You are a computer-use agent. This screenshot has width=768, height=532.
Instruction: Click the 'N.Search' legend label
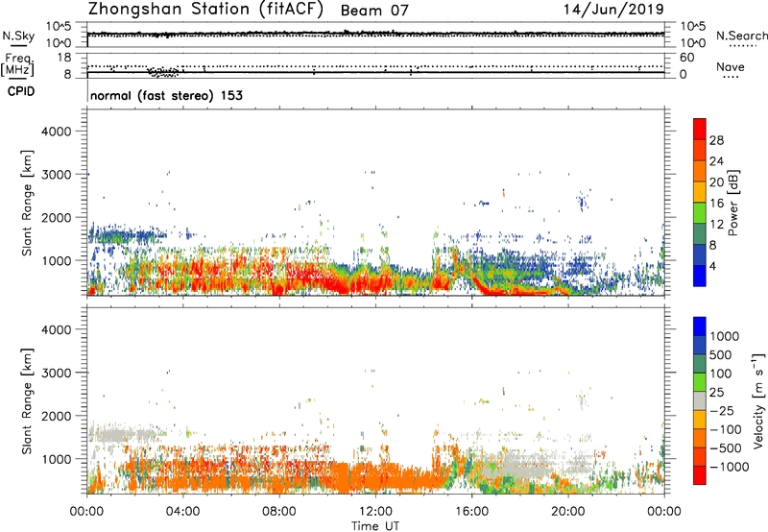[x=741, y=36]
